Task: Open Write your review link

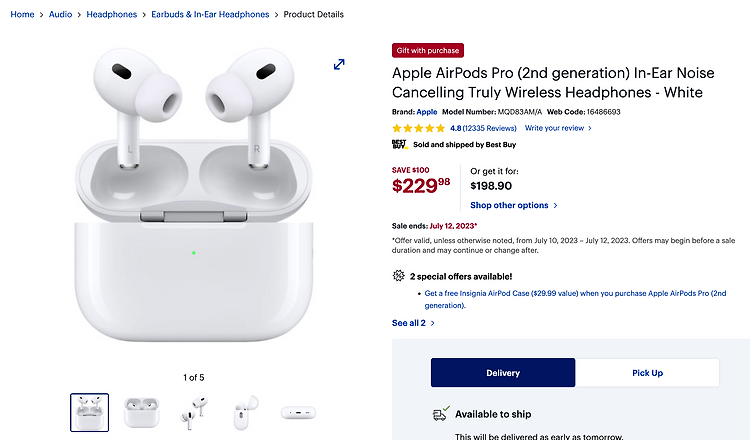Action: pyautogui.click(x=558, y=128)
